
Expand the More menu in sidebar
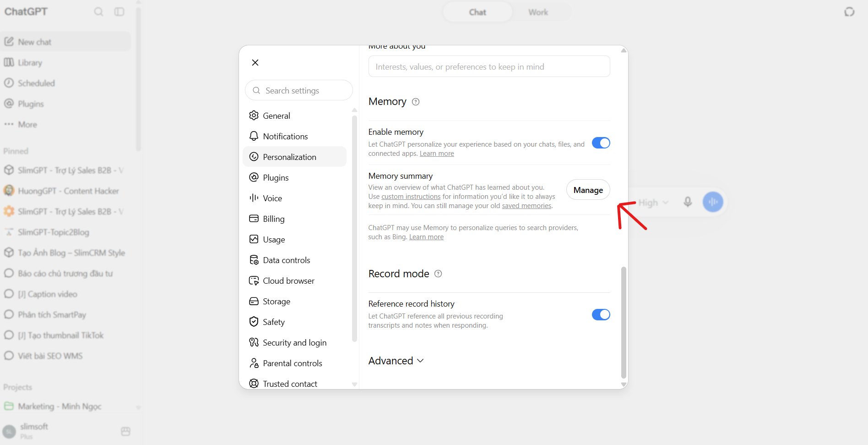coord(65,124)
